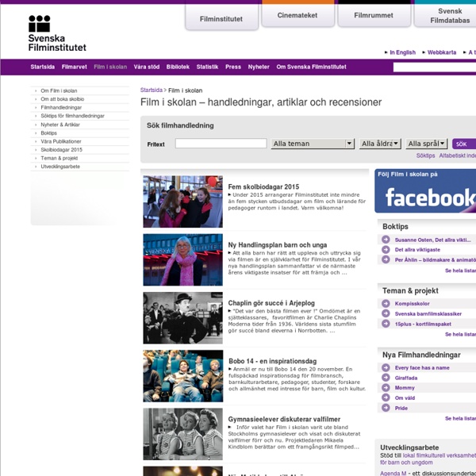The image size is (476, 476).
Task: Click the Ny Handlingsplan barn och unga thumbnail
Action: pos(182,259)
